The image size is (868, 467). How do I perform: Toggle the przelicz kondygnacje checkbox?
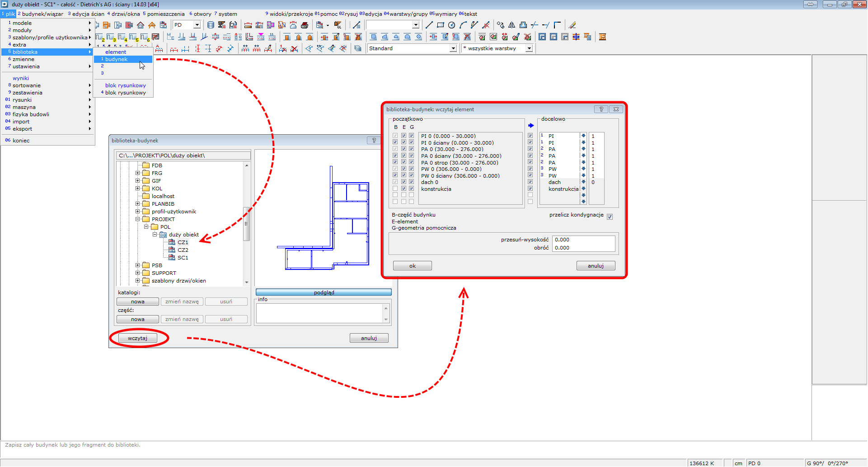610,217
